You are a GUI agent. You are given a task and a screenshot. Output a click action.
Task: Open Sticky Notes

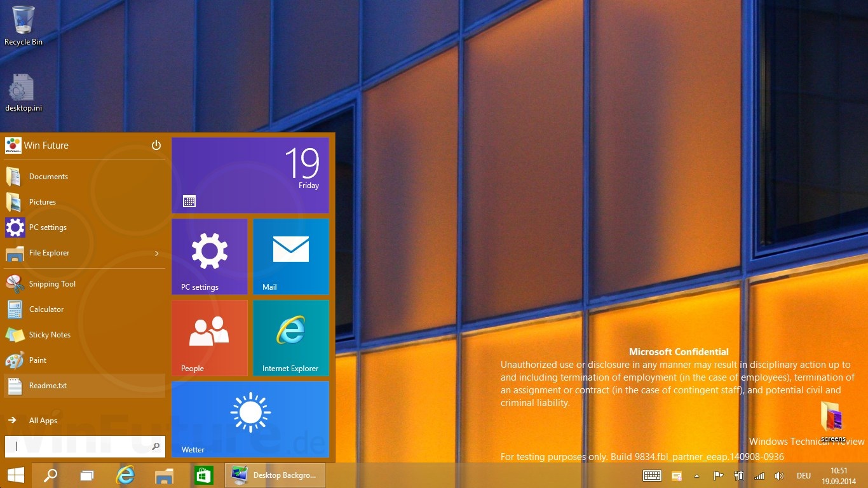tap(85, 335)
